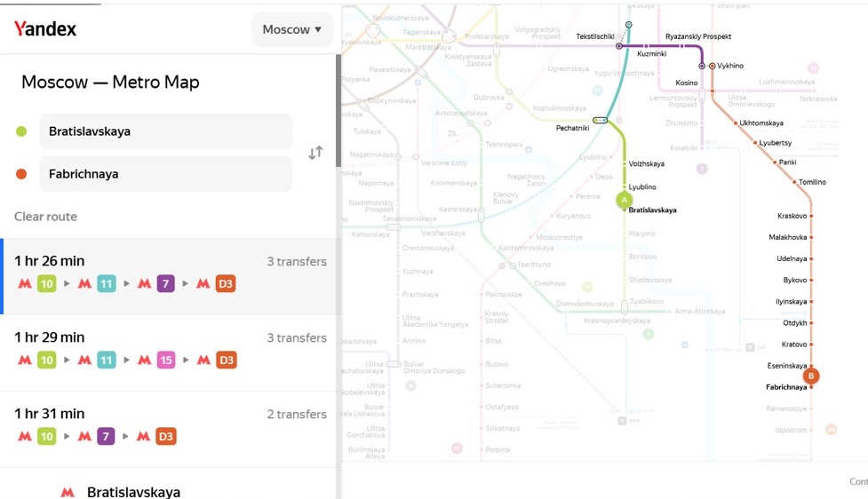
Task: Click Bratislavskaya in the route details list
Action: pos(133,492)
